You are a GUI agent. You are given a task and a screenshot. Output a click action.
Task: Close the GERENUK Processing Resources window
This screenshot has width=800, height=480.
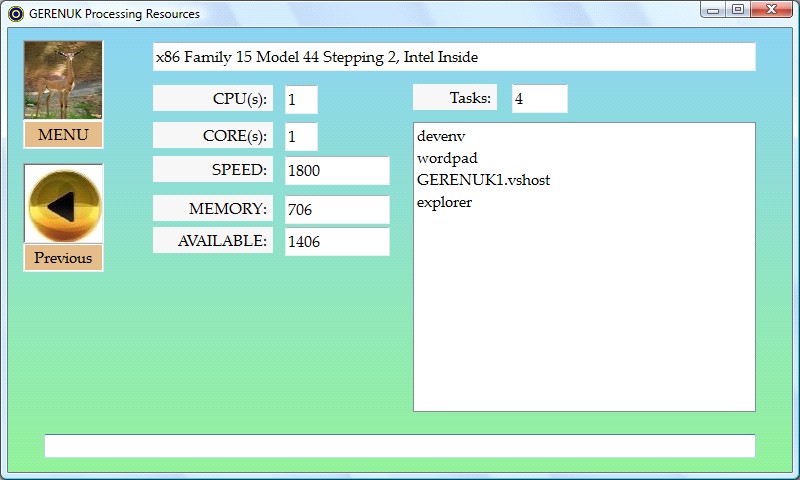772,11
